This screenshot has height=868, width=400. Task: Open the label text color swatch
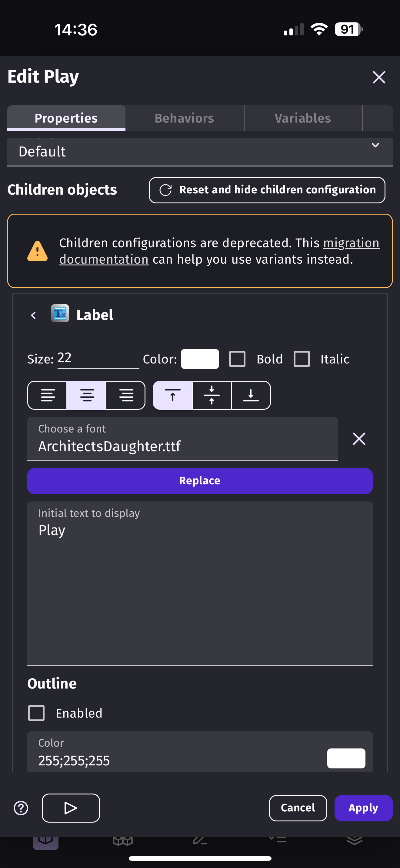tap(200, 359)
